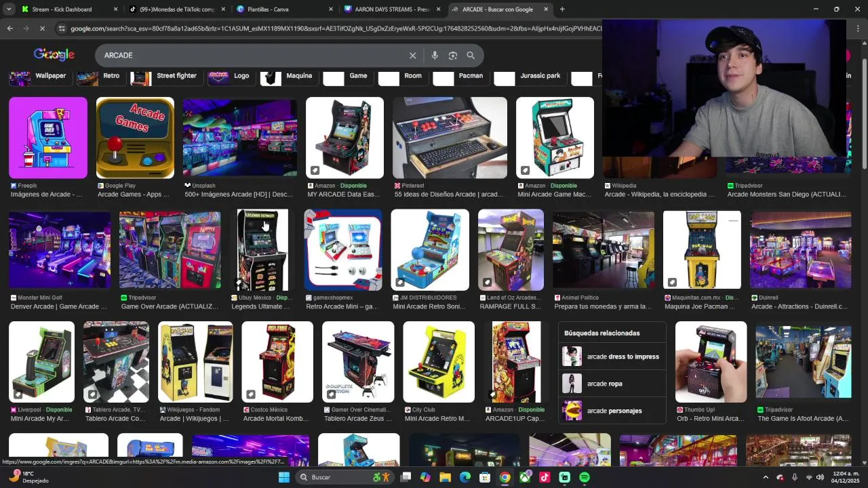Open a new browser tab with plus icon
The width and height of the screenshot is (868, 488).
[x=562, y=9]
